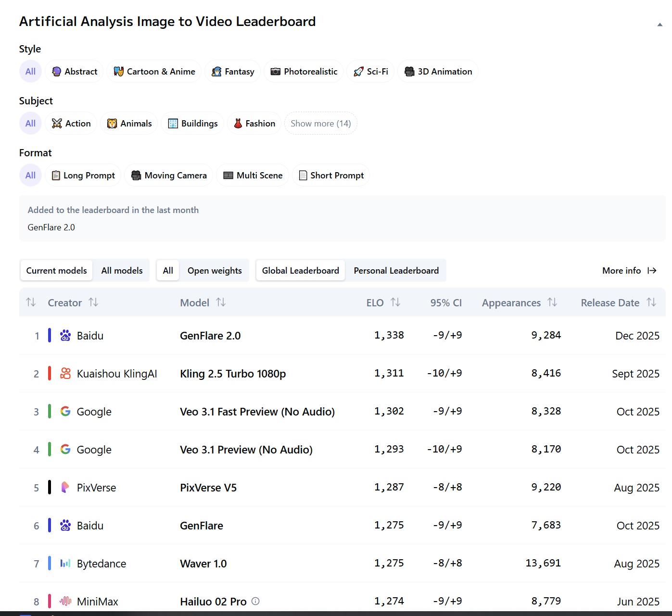
Task: Click the PixVerse creator name
Action: pyautogui.click(x=96, y=488)
